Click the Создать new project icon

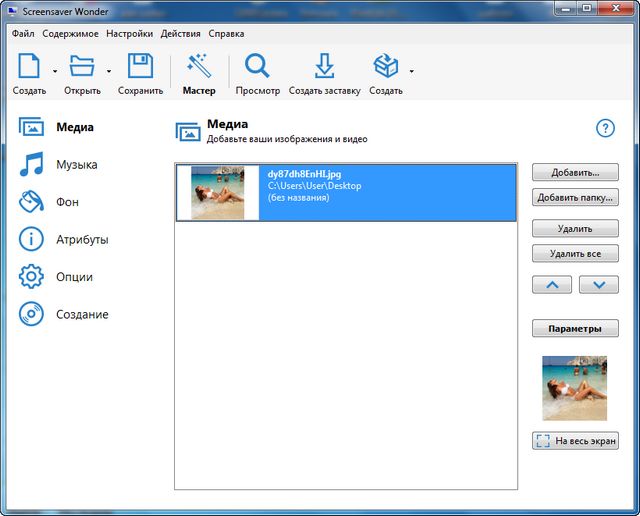pos(29,67)
